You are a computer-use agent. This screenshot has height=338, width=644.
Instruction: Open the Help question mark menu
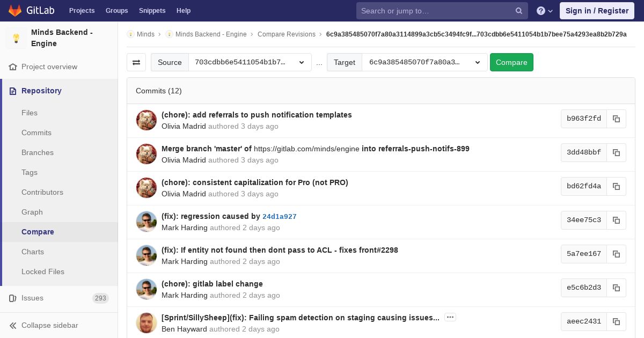545,11
